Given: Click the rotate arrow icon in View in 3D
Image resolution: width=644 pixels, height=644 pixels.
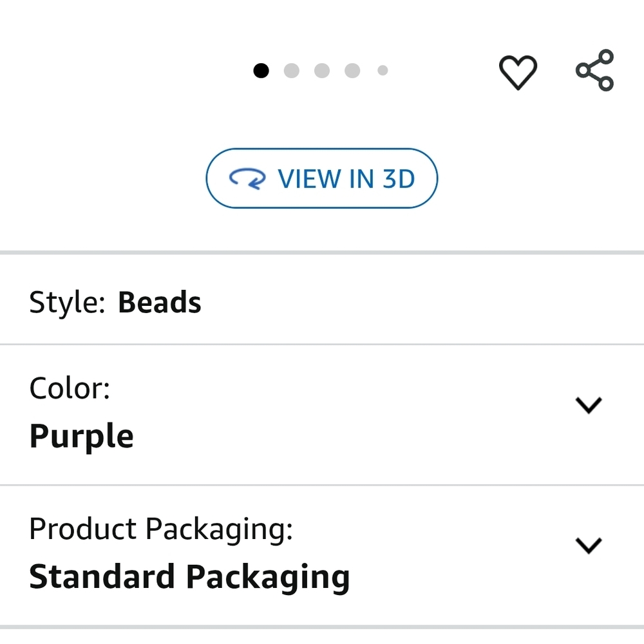Looking at the screenshot, I should [247, 178].
